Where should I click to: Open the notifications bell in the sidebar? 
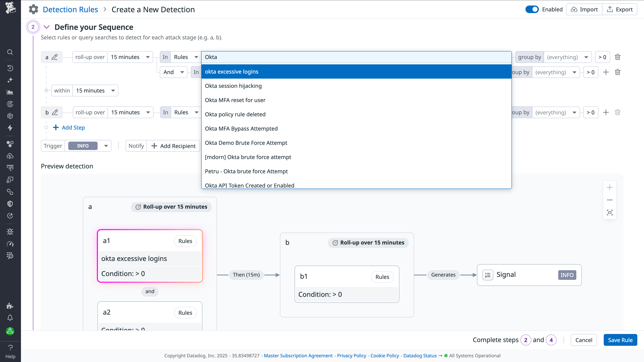(10, 318)
